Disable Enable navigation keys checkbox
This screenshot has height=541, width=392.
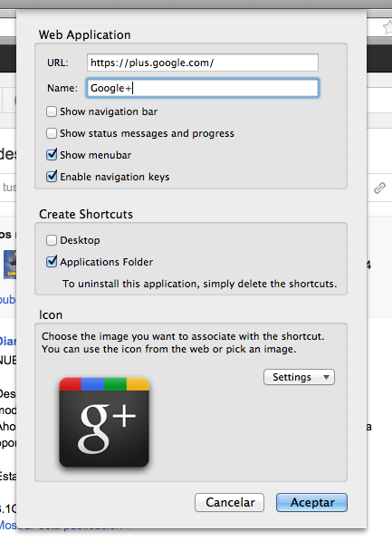pyautogui.click(x=52, y=177)
